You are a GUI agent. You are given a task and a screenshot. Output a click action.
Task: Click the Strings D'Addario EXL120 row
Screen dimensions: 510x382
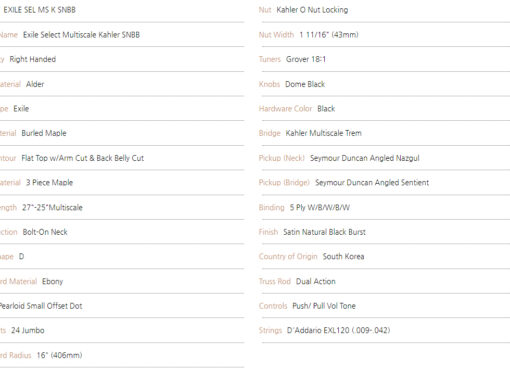click(x=384, y=330)
